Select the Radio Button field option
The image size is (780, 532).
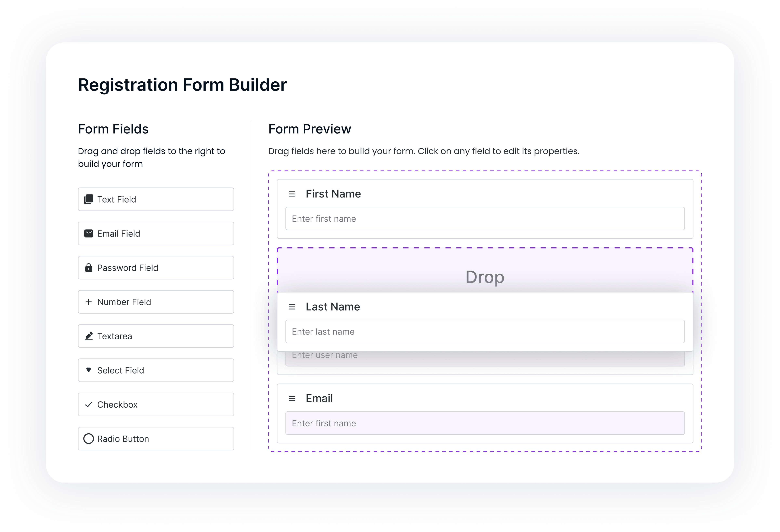(155, 439)
